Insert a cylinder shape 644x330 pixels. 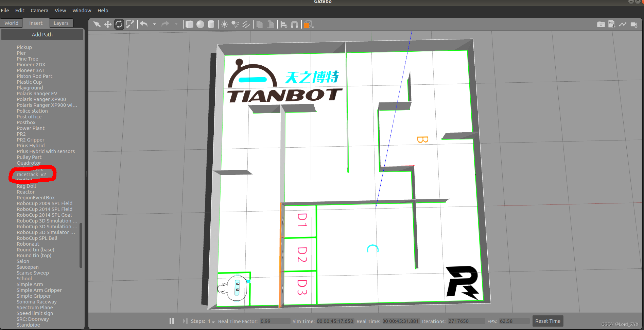(211, 24)
